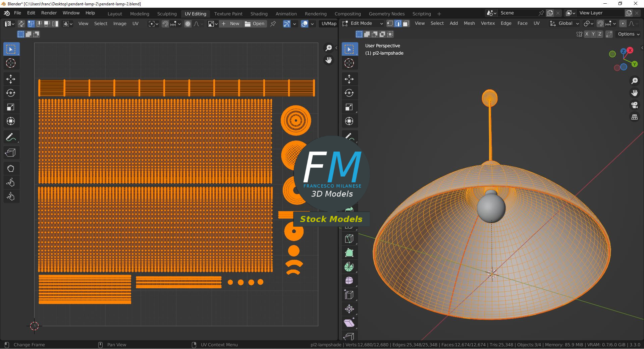This screenshot has width=644, height=349.
Task: Enable face select mode in 3D viewport
Action: 406,23
